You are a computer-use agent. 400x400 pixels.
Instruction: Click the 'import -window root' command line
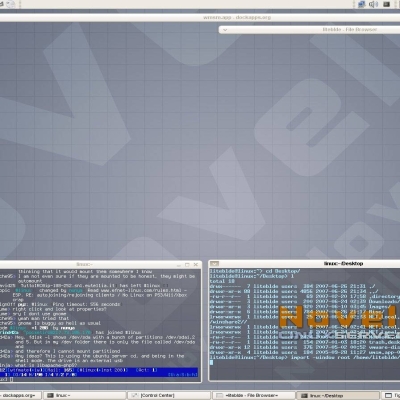click(x=304, y=357)
